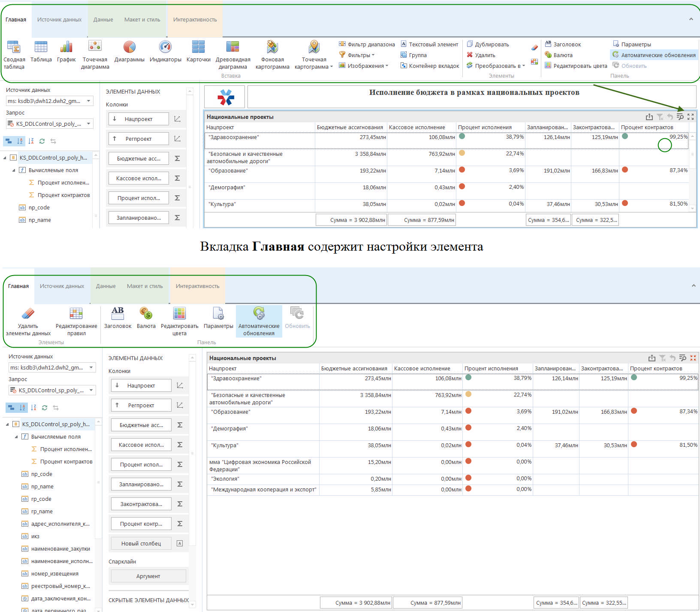This screenshot has width=700, height=612.
Task: Select the rp_name field in the tree
Action: (x=42, y=511)
